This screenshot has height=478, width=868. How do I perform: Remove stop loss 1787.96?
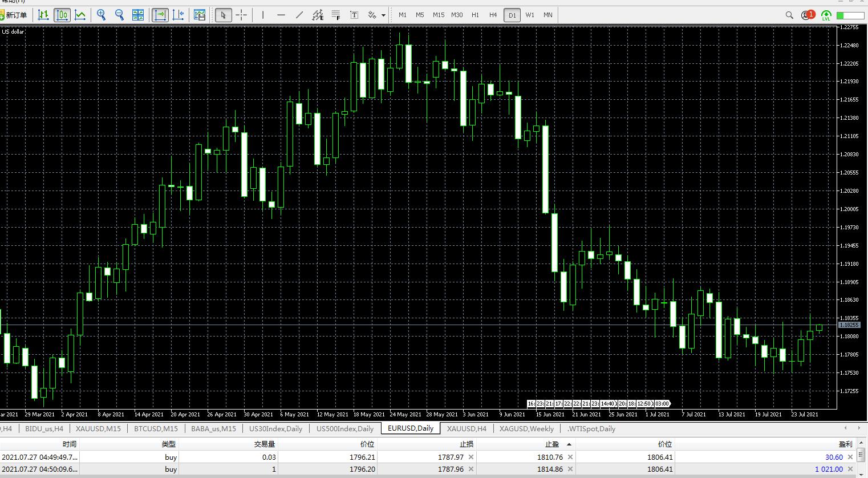[x=471, y=469]
